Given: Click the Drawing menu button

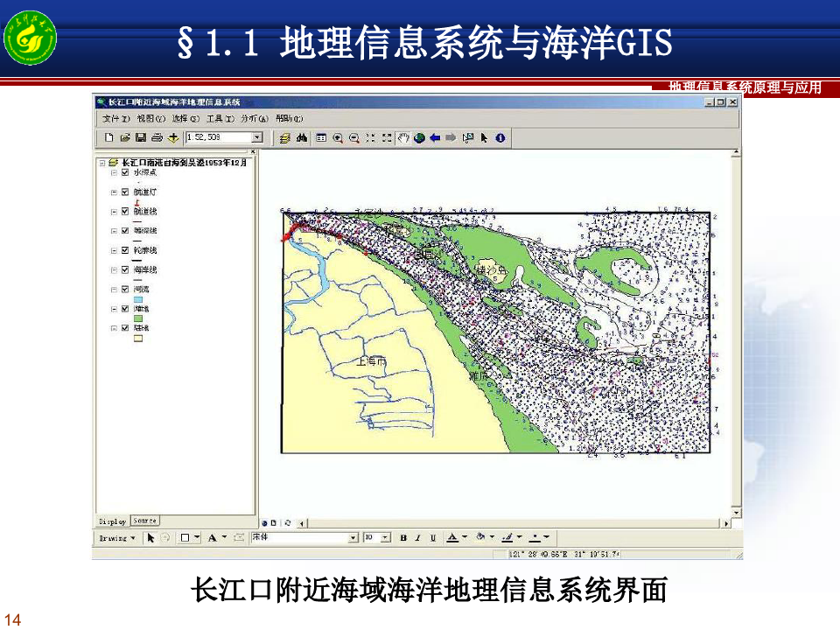Looking at the screenshot, I should (x=116, y=537).
